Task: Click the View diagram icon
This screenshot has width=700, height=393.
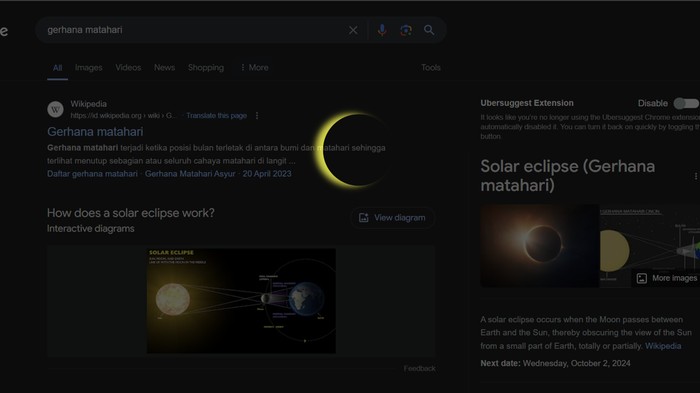Action: [363, 217]
